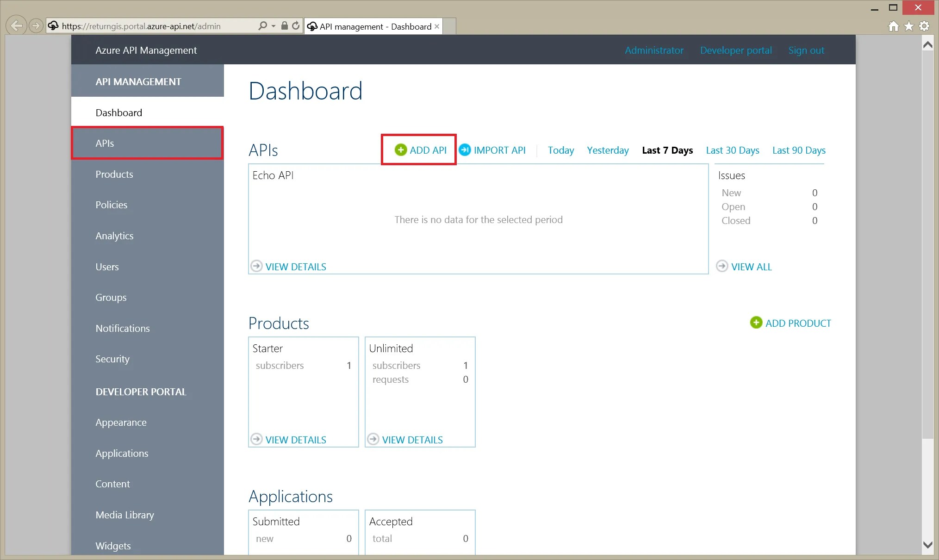
Task: Select the Last 30 Days period
Action: click(x=733, y=150)
